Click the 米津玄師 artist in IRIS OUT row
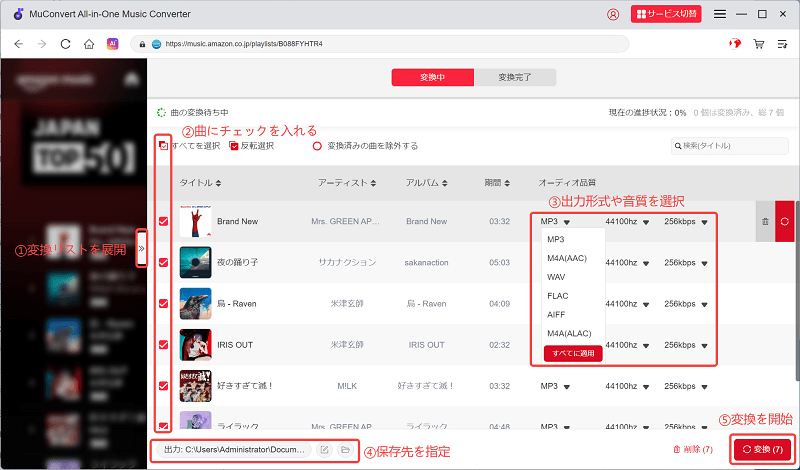Screen dimensions: 800x470 [x=347, y=345]
